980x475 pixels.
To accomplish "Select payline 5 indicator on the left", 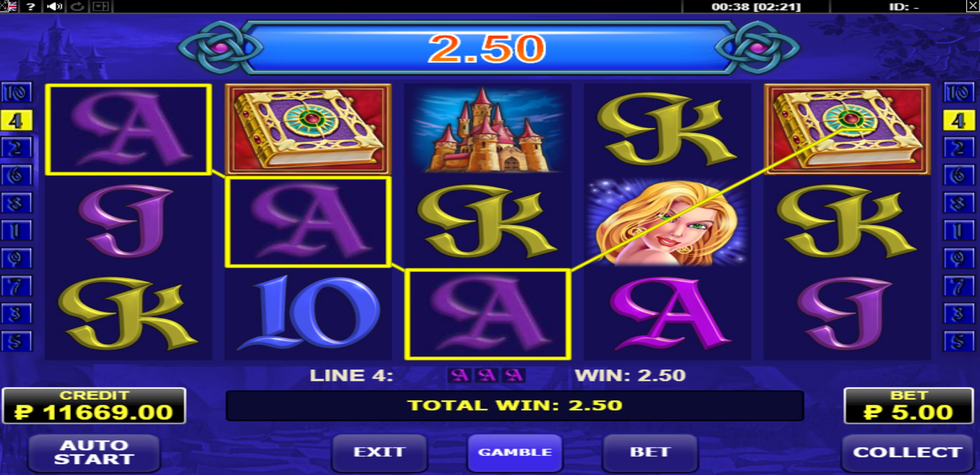I will tap(17, 341).
